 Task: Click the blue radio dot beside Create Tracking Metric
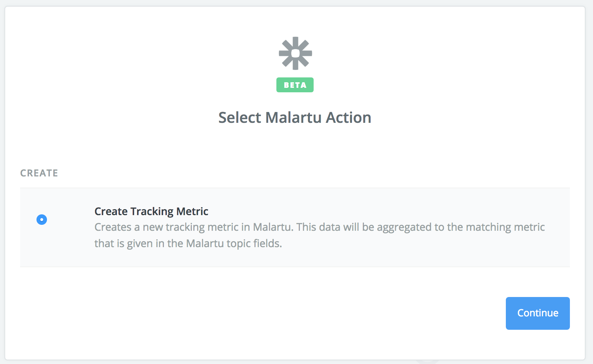point(42,220)
